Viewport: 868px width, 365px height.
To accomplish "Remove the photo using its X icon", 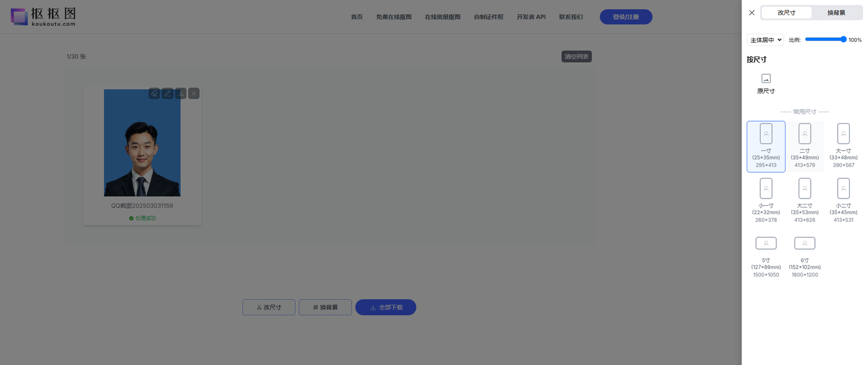I will pyautogui.click(x=193, y=94).
